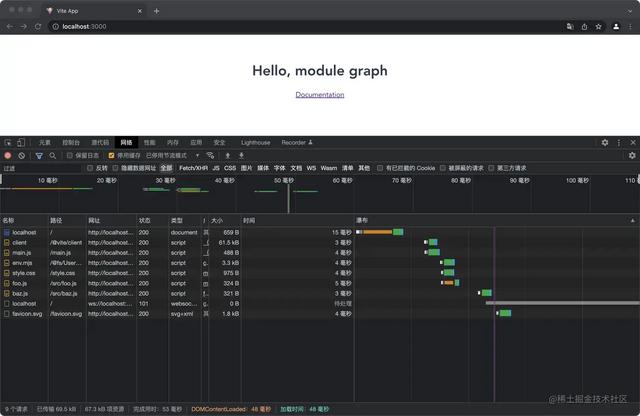This screenshot has height=416, width=640.
Task: Filter requests by JS type
Action: tap(216, 168)
